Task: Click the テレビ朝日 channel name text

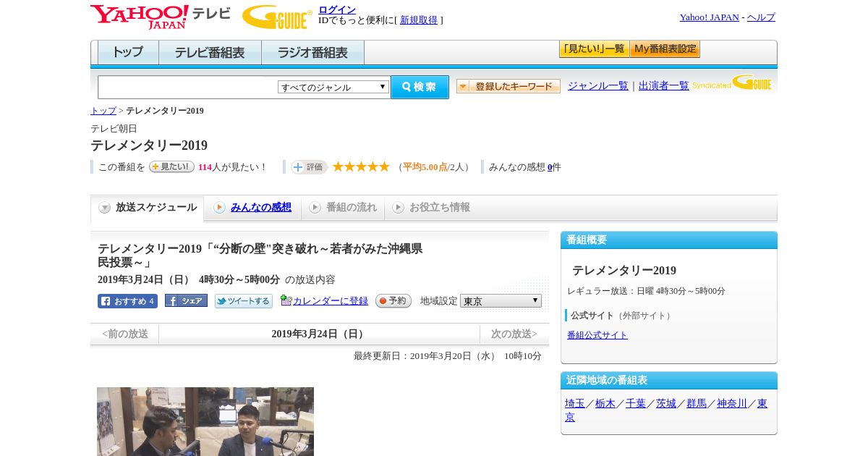Action: click(114, 128)
